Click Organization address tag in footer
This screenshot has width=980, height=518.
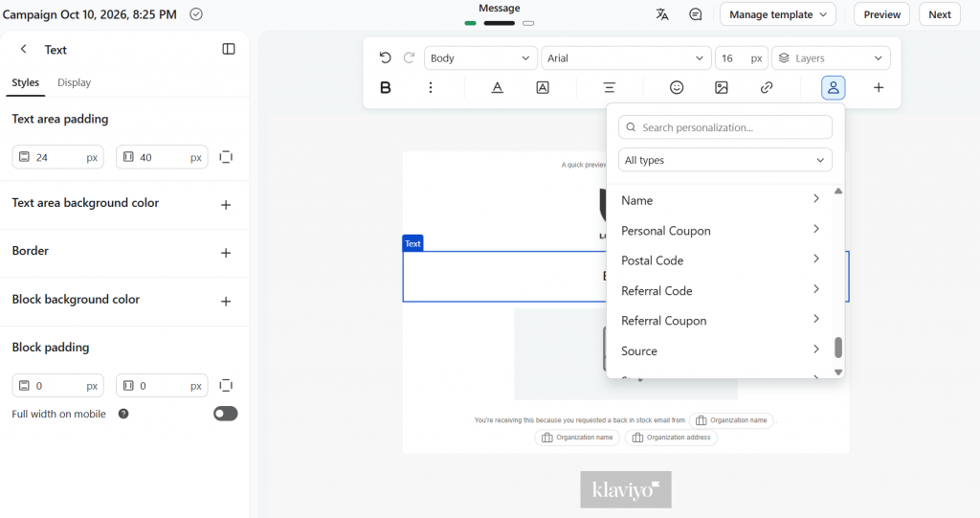tap(671, 438)
